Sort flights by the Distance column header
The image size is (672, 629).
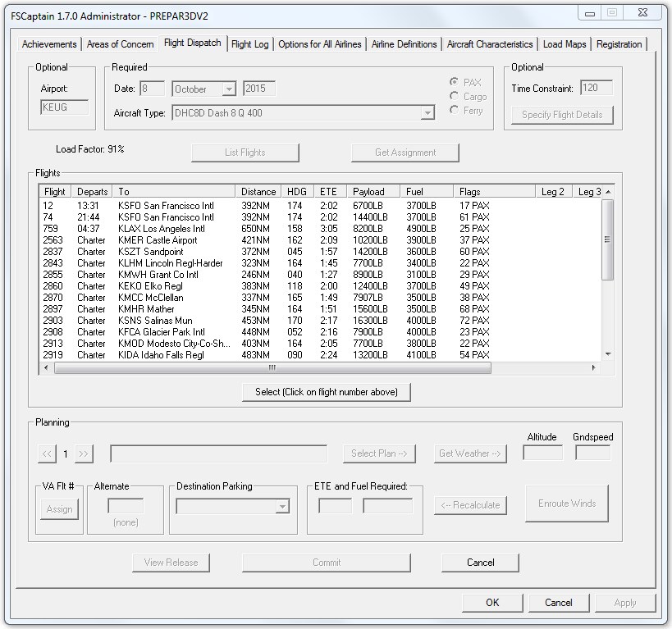click(x=258, y=192)
